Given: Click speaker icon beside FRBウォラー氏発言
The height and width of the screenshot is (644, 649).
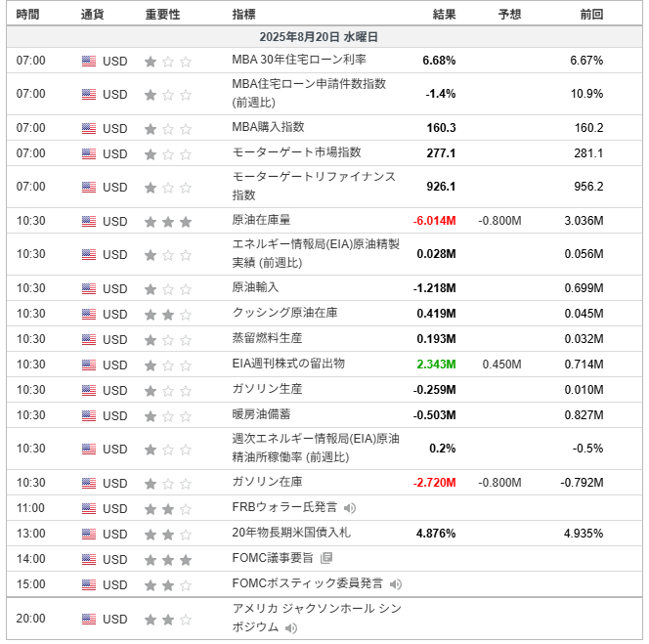Looking at the screenshot, I should [350, 508].
